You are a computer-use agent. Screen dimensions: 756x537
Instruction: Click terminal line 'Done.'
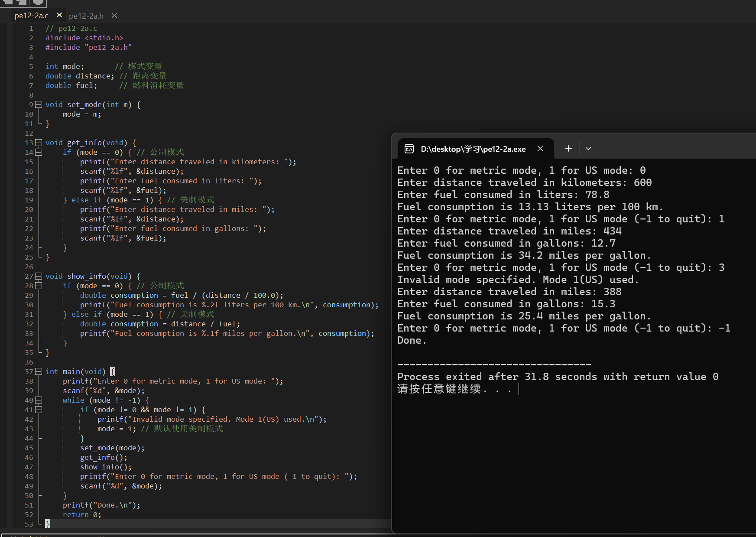(412, 340)
